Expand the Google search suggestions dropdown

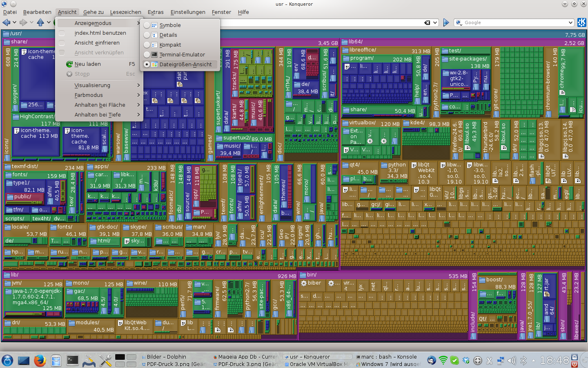(x=571, y=22)
